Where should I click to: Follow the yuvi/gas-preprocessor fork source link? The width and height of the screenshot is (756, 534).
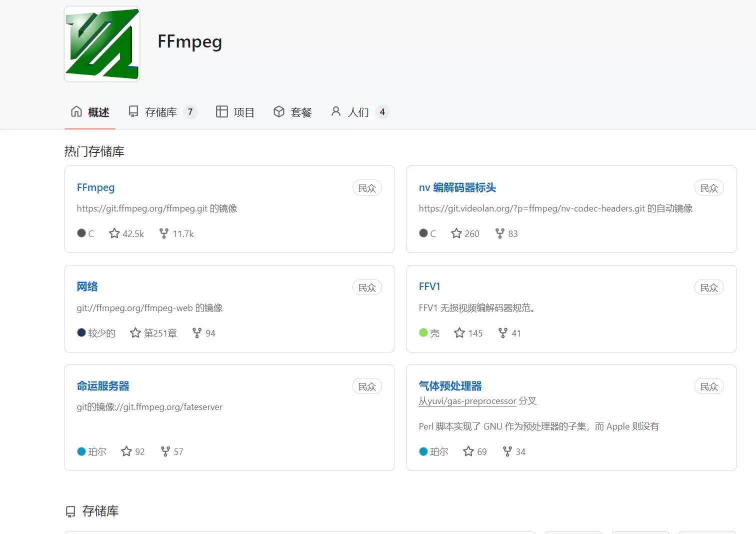(x=467, y=401)
